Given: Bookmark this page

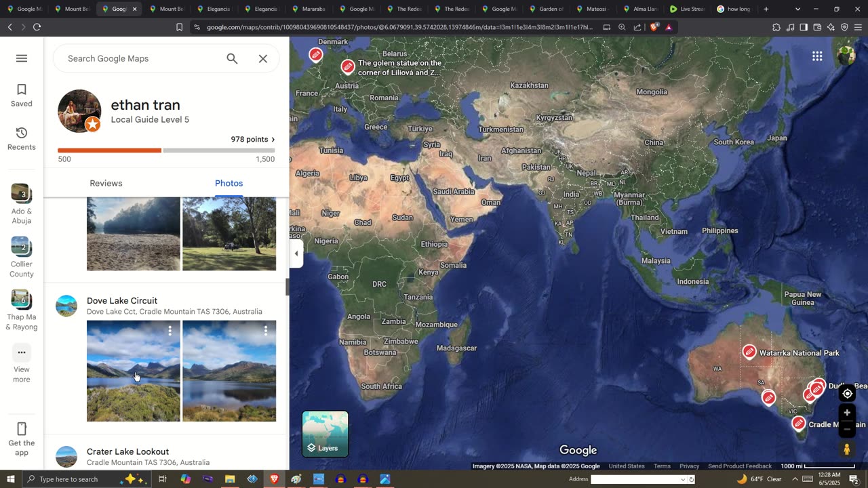Looking at the screenshot, I should [179, 27].
